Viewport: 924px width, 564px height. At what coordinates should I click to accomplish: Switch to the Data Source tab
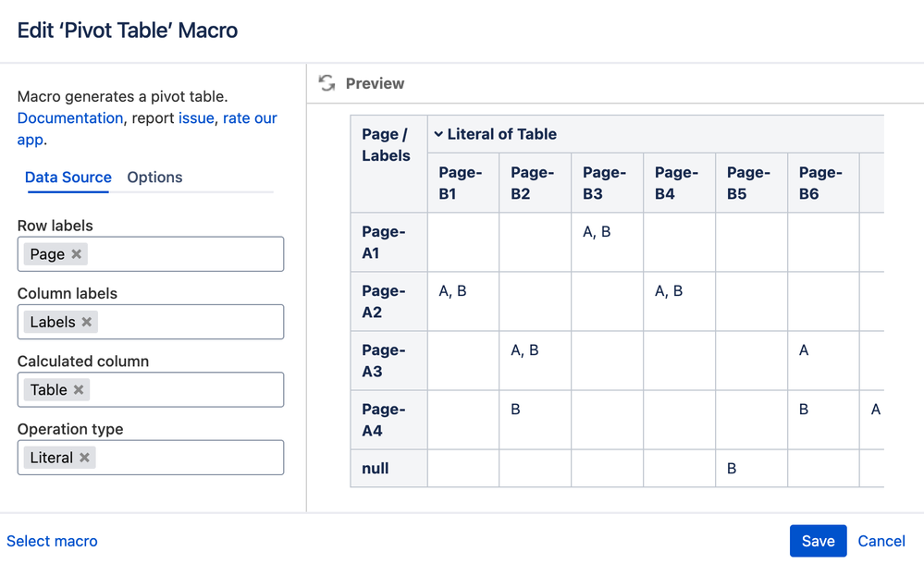68,178
